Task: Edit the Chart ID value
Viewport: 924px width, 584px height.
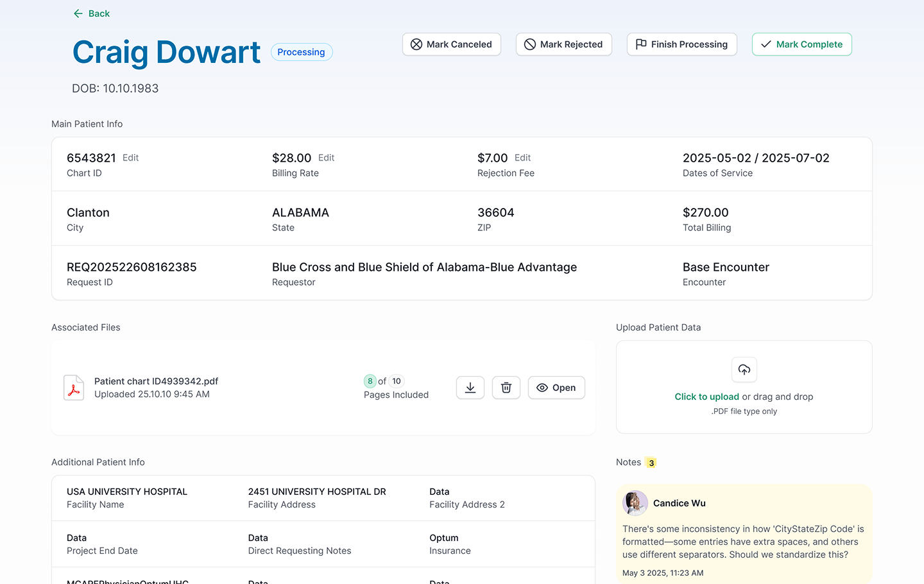Action: tap(130, 158)
